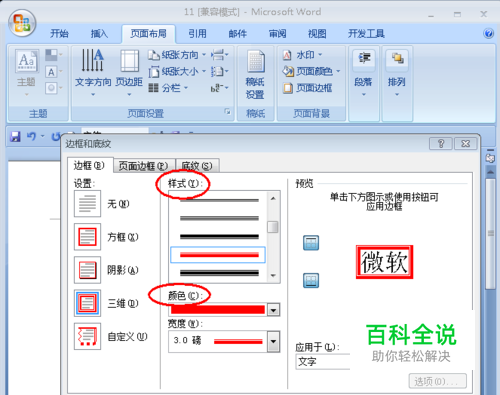Open 文字方向 text direction menu

pyautogui.click(x=93, y=73)
